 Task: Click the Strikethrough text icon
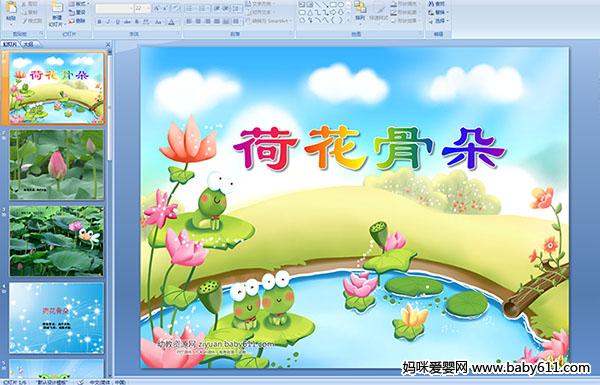tap(127, 22)
